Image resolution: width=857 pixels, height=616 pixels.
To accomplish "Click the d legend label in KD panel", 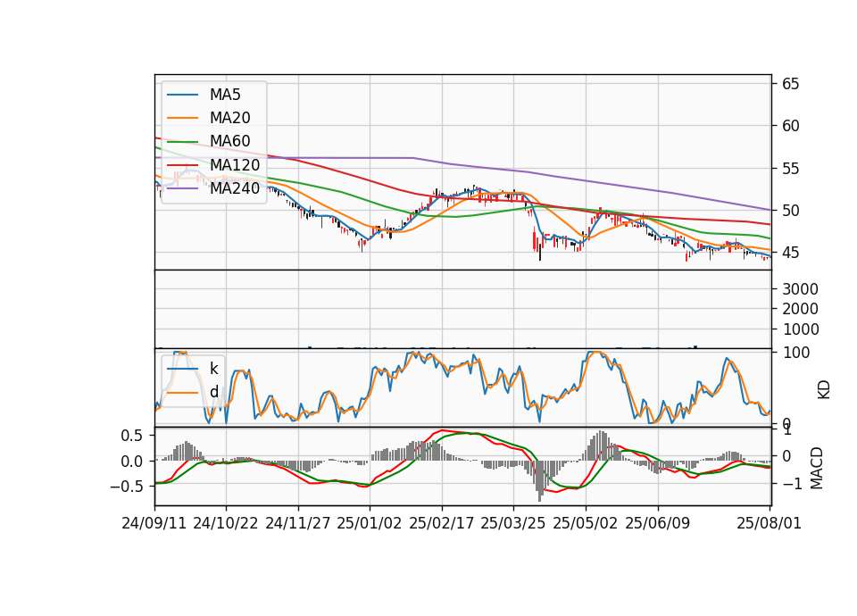I will [x=213, y=391].
